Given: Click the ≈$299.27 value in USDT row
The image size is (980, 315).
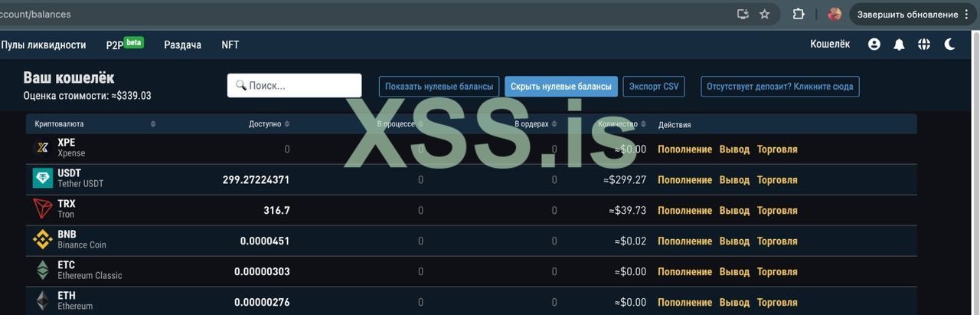Looking at the screenshot, I should click(625, 179).
